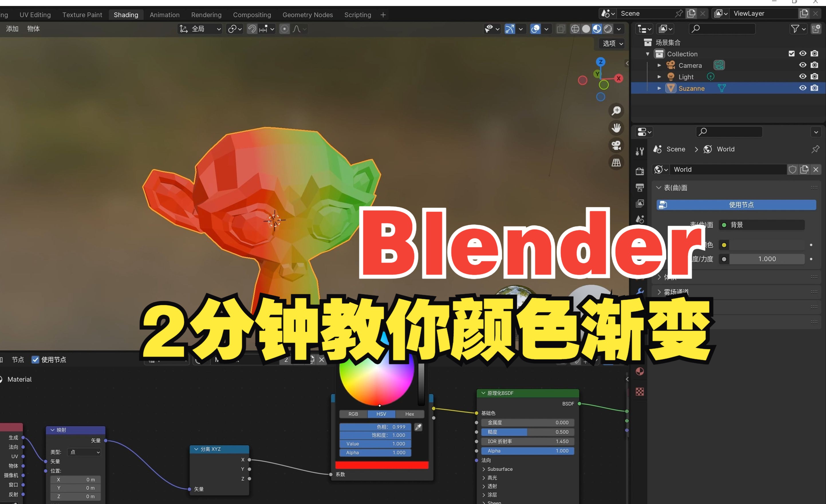Collapse the Collection tree item
826x504 pixels.
tap(648, 54)
